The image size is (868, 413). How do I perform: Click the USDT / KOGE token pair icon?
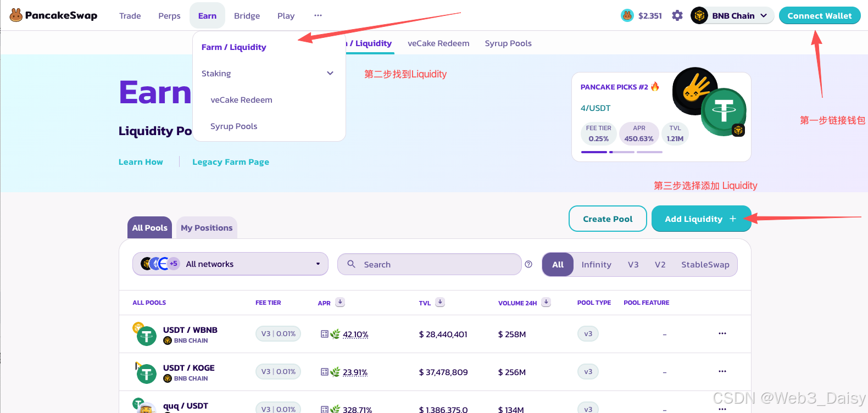click(145, 372)
